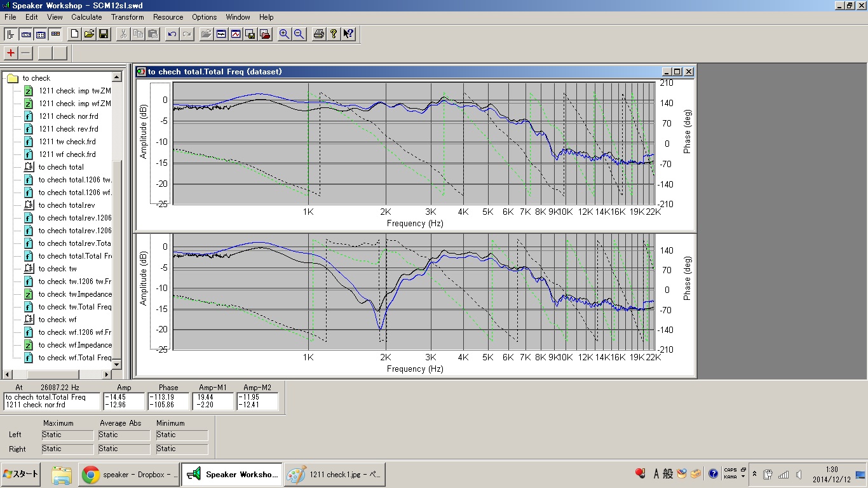The width and height of the screenshot is (868, 488).
Task: Click the Paste clipboard icon
Action: point(153,34)
